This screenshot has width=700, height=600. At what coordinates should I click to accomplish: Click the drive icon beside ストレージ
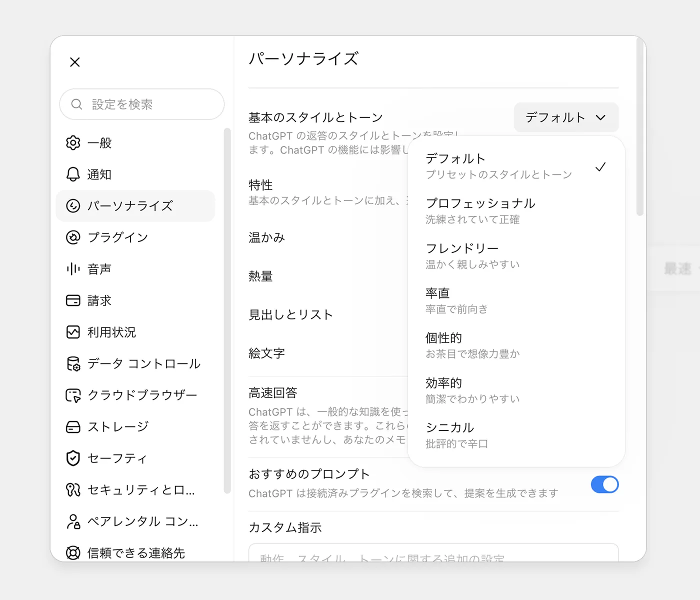[x=73, y=426]
